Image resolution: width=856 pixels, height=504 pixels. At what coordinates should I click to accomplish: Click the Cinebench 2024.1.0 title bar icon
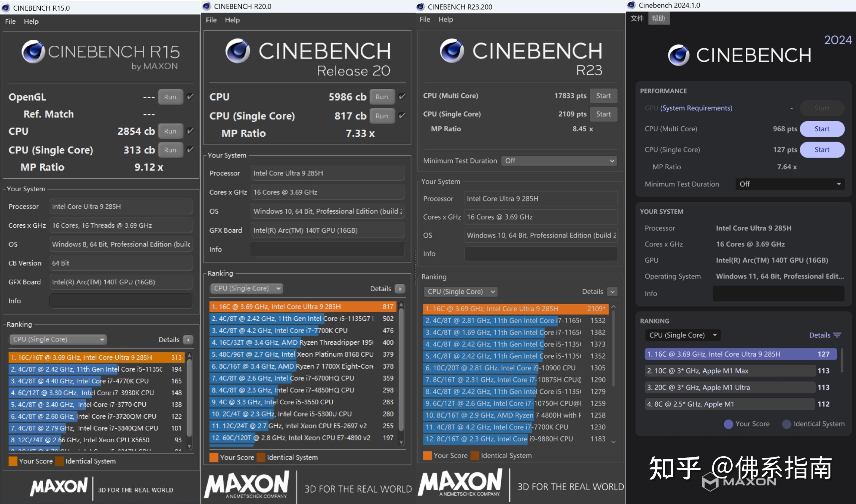coord(631,5)
